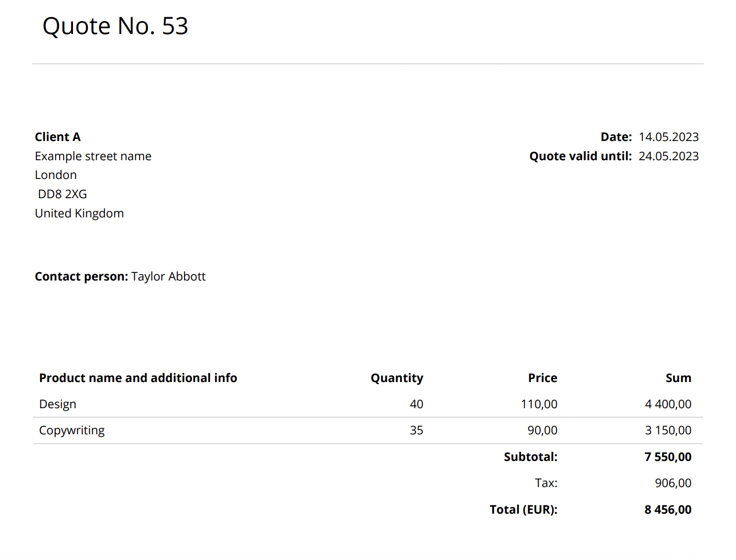Viewport: 736px width, 560px height.
Task: Click the Design quantity value 40
Action: (x=417, y=404)
